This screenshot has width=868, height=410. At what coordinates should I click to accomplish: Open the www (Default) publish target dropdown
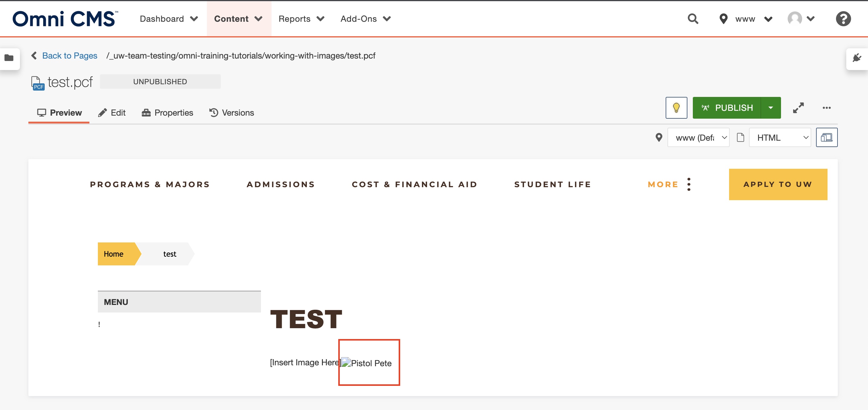699,137
